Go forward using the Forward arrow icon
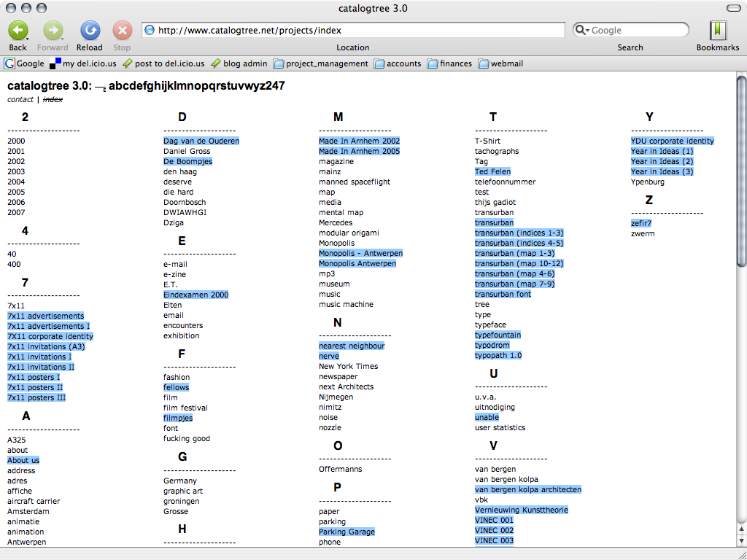Image resolution: width=747 pixels, height=560 pixels. (52, 31)
